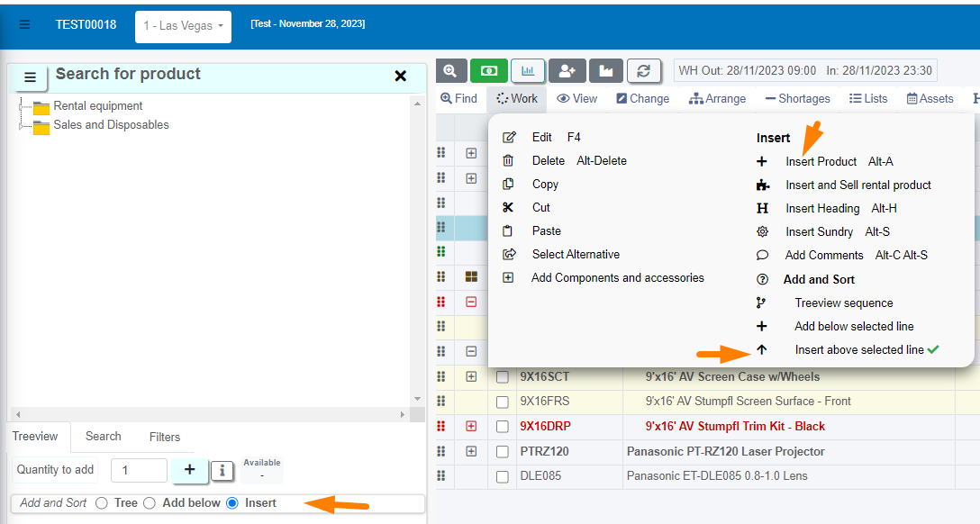Viewport: 980px width, 524px height.
Task: Click the magnifier zoom toolbar button
Action: pos(450,70)
